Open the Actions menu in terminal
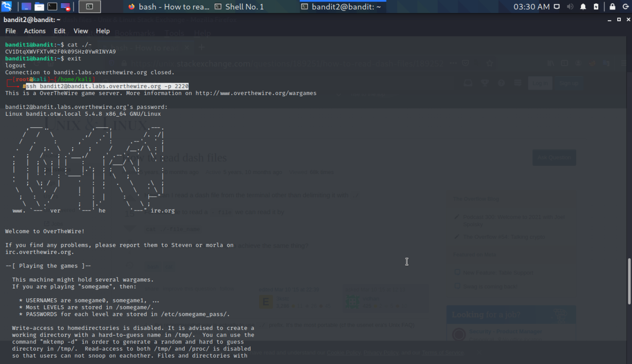The height and width of the screenshot is (364, 632). point(35,31)
